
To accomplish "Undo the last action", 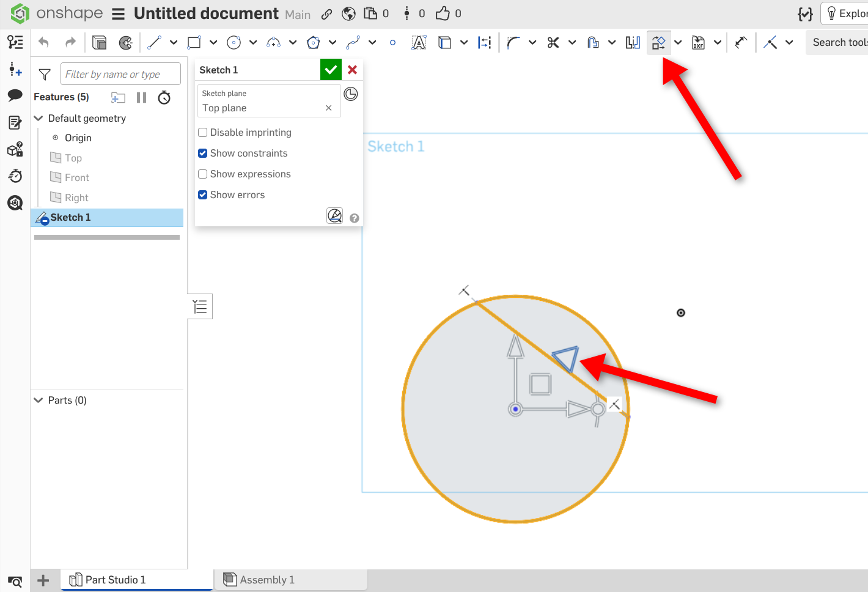I will [x=43, y=42].
